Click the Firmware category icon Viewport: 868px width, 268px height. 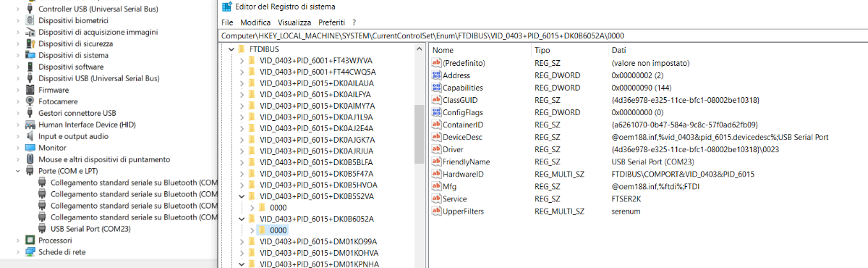tap(30, 90)
